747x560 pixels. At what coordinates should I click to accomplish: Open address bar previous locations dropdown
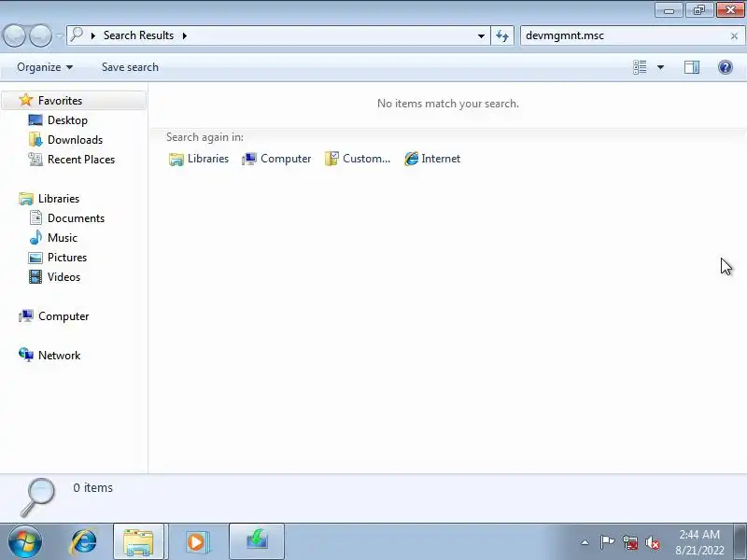tap(481, 35)
